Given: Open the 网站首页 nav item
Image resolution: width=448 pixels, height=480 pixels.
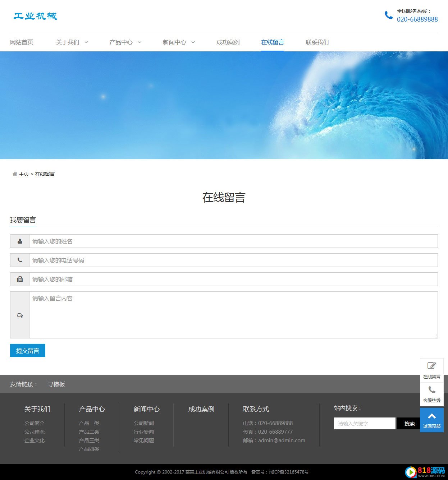Looking at the screenshot, I should tap(22, 42).
